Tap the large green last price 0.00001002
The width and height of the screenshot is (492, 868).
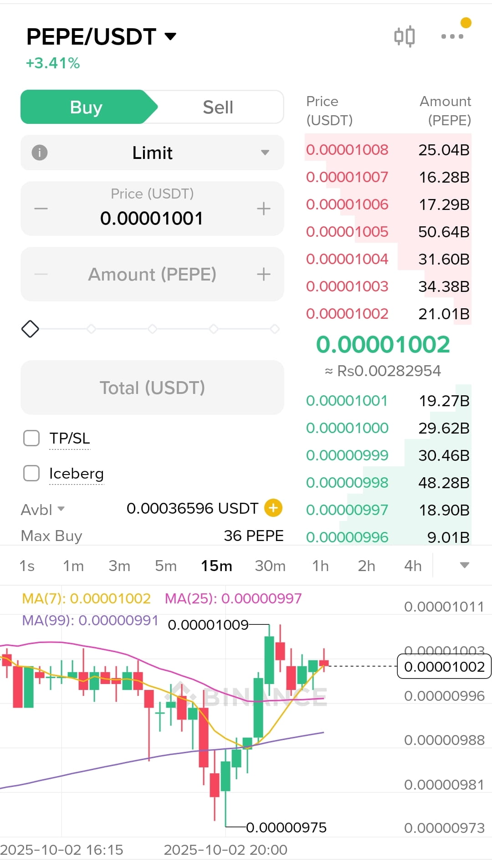pyautogui.click(x=383, y=344)
